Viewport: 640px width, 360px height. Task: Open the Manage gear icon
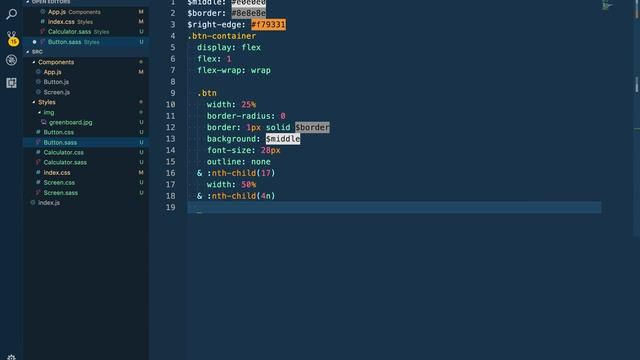[x=11, y=357]
